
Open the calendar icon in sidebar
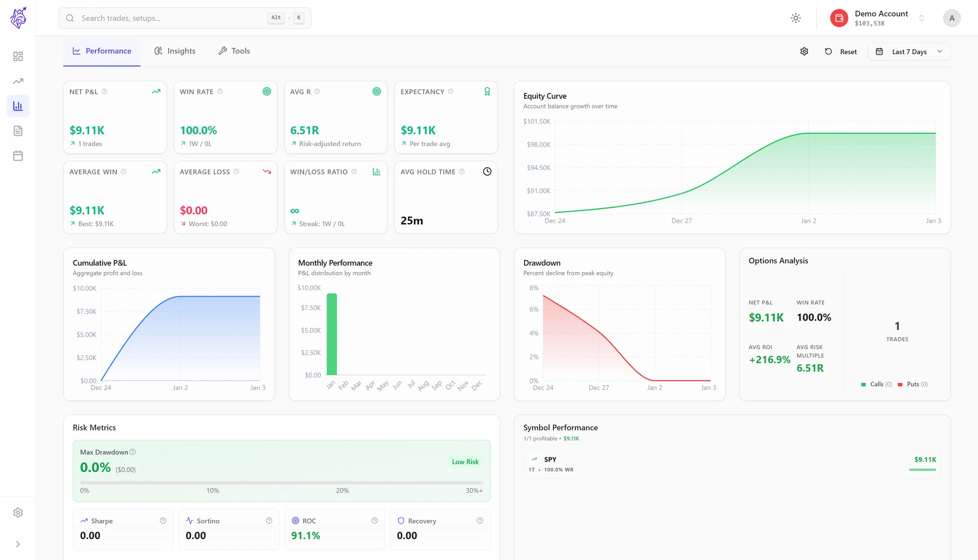click(18, 156)
